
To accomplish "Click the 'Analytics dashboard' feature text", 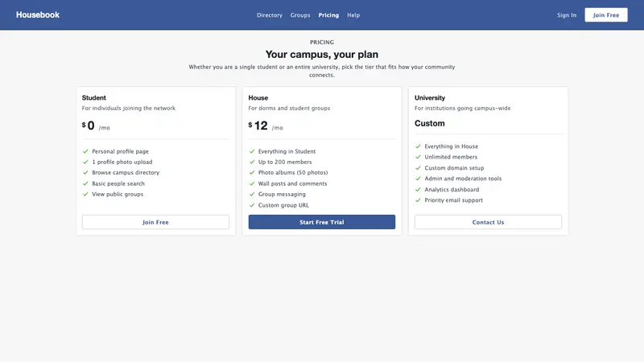I will tap(452, 190).
